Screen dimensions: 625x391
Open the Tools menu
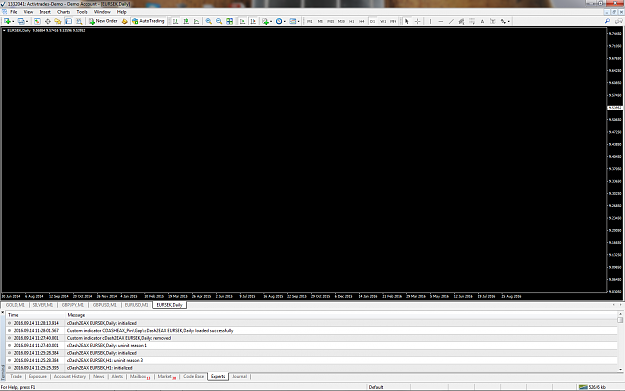[82, 12]
